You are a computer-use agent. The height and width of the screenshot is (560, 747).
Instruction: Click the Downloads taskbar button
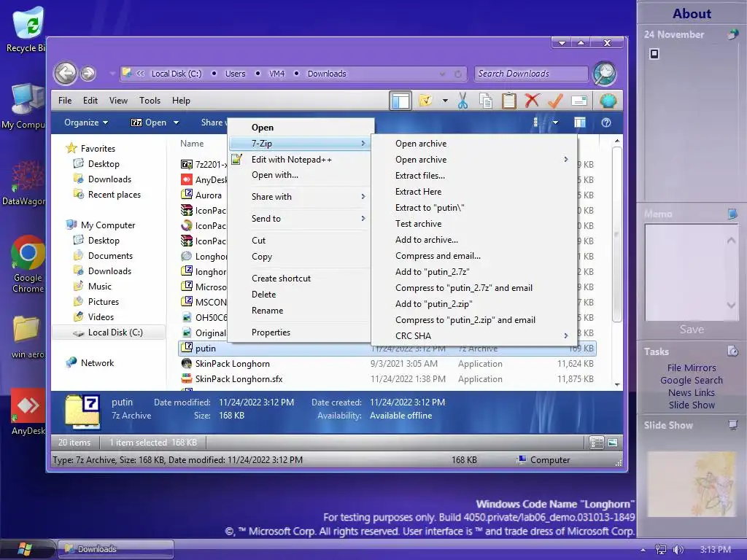point(116,549)
